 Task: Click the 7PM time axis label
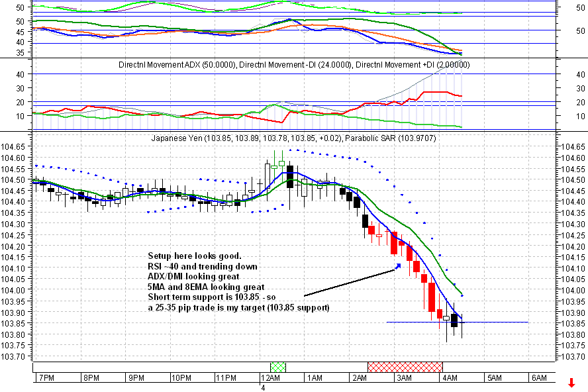46,377
